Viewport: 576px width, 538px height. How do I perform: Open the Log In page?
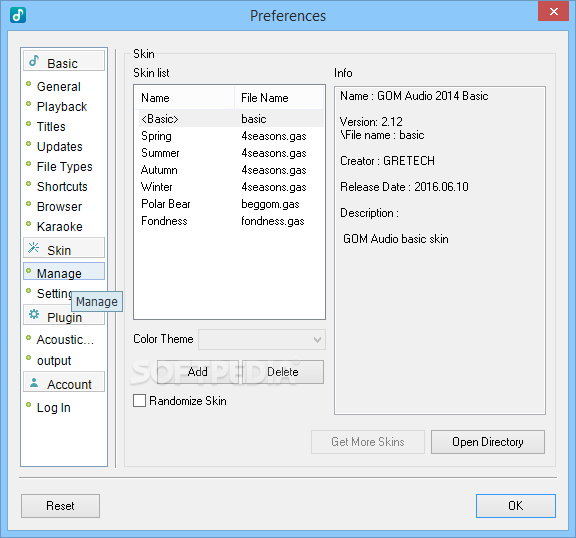[54, 408]
